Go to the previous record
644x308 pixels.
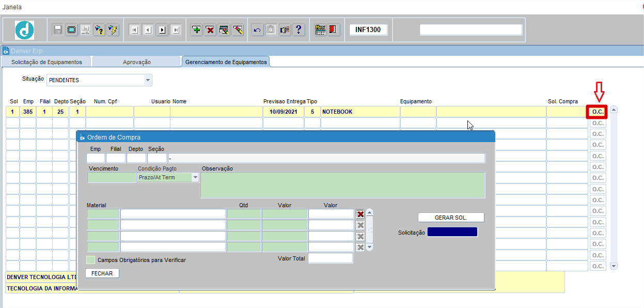point(148,30)
